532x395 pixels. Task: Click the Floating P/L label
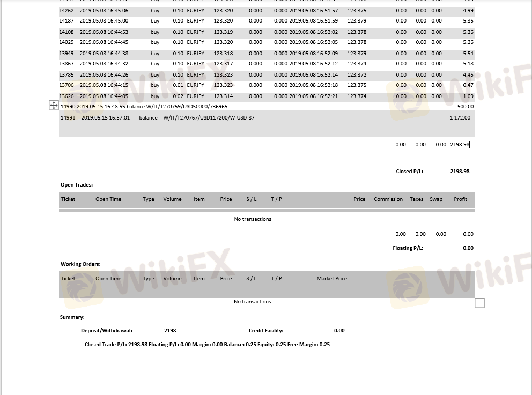tap(408, 248)
